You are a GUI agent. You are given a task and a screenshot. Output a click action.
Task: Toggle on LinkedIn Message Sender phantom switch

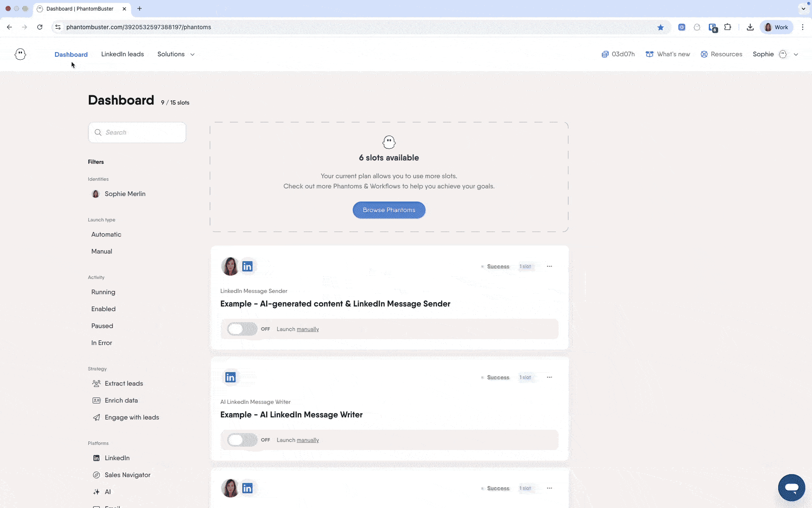point(242,329)
